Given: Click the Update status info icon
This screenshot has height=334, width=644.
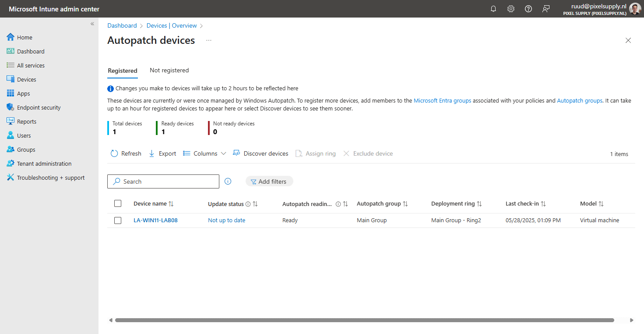Looking at the screenshot, I should (x=248, y=204).
